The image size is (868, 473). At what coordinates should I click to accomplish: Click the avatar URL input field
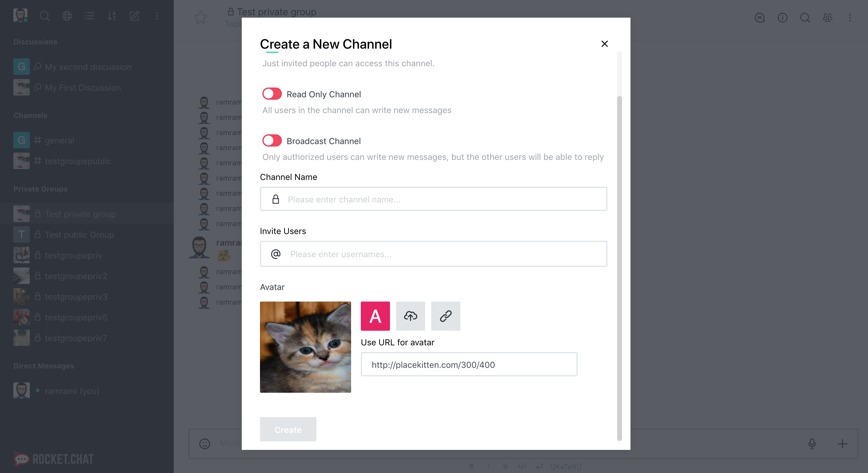[469, 364]
